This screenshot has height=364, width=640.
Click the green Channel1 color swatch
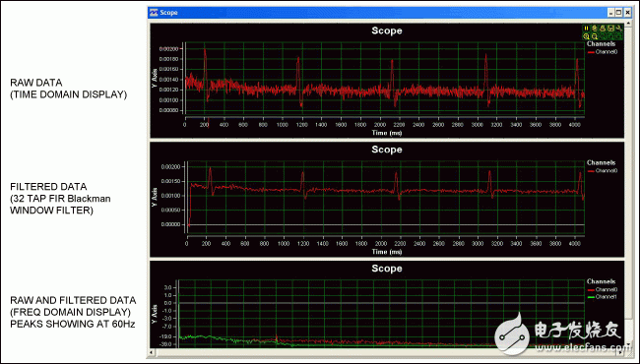coord(591,297)
